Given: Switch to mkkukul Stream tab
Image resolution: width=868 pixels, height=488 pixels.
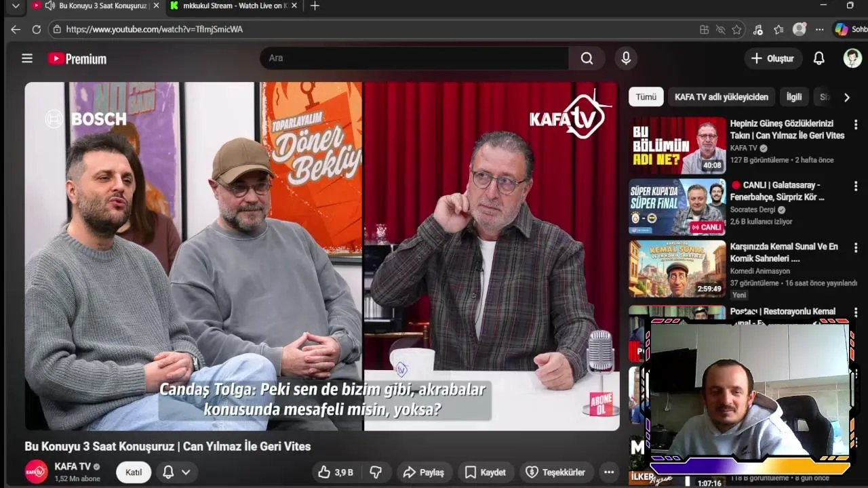Looking at the screenshot, I should click(x=233, y=5).
